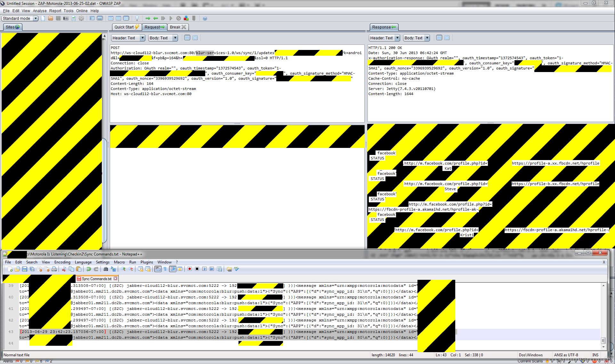Open Notepad++ Encoding menu

click(x=62, y=262)
